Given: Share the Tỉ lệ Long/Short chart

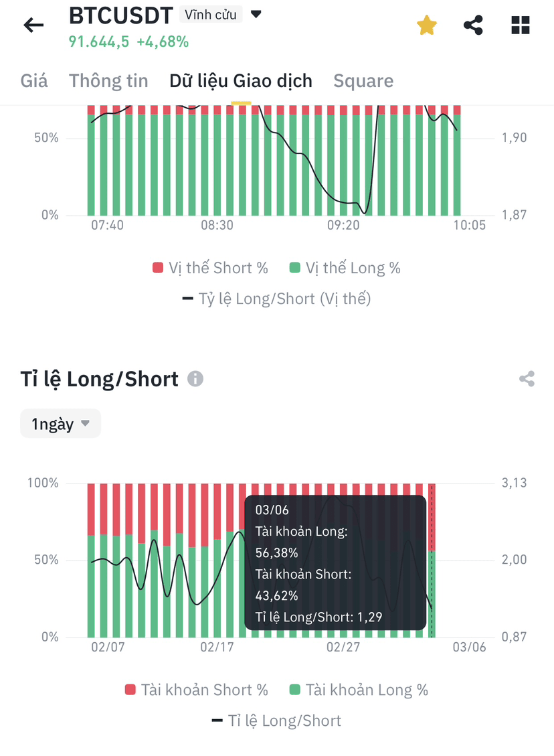Looking at the screenshot, I should [527, 379].
